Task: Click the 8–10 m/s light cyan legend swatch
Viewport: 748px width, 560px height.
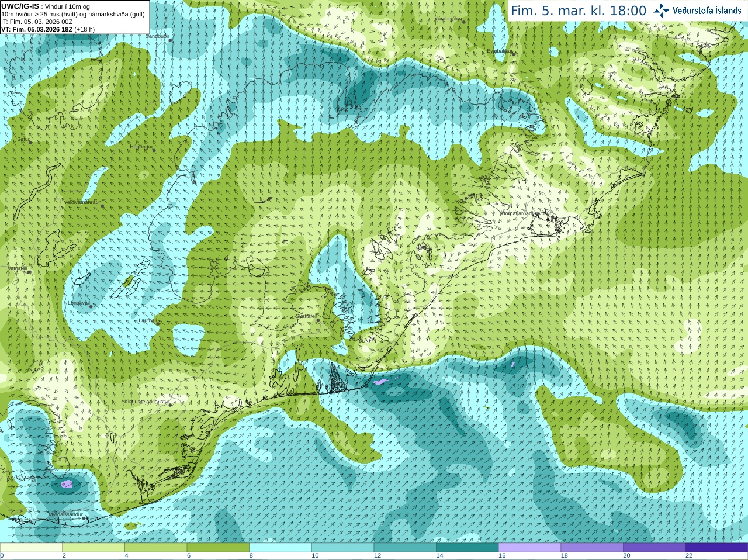Action: point(280,548)
